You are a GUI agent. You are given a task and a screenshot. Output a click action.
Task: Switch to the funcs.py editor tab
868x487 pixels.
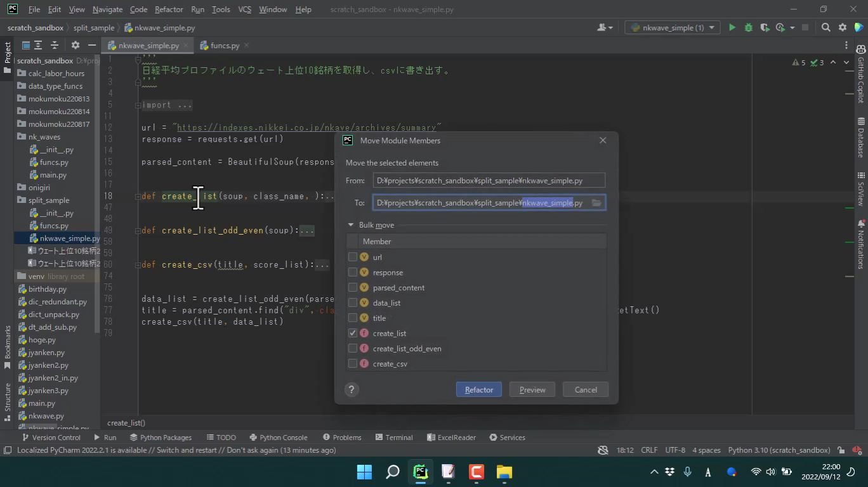[225, 46]
